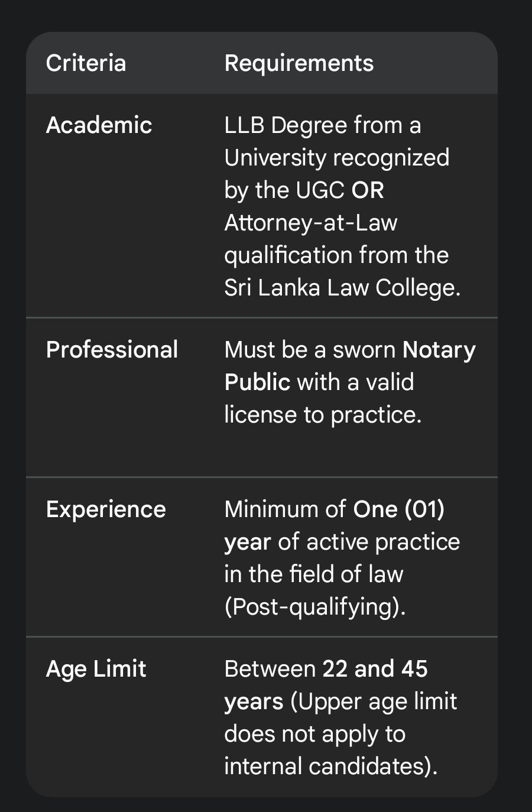
Task: Select the Age Limit row label
Action: (x=96, y=669)
